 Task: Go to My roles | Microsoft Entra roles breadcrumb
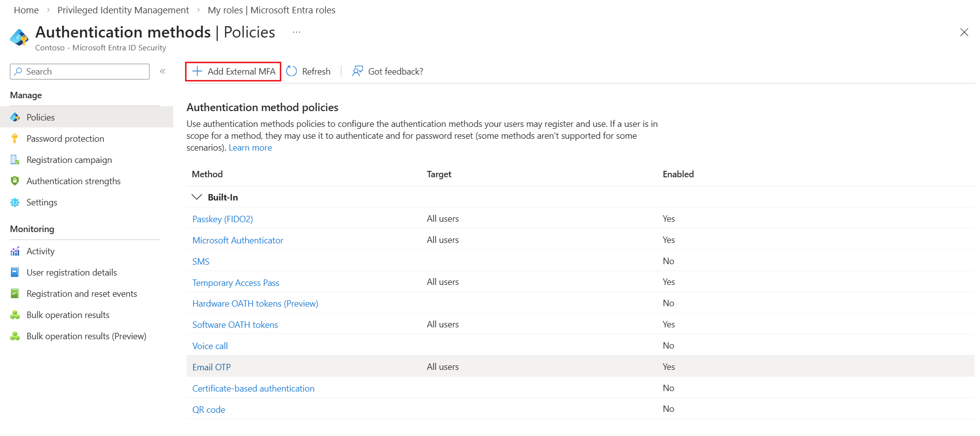click(271, 10)
